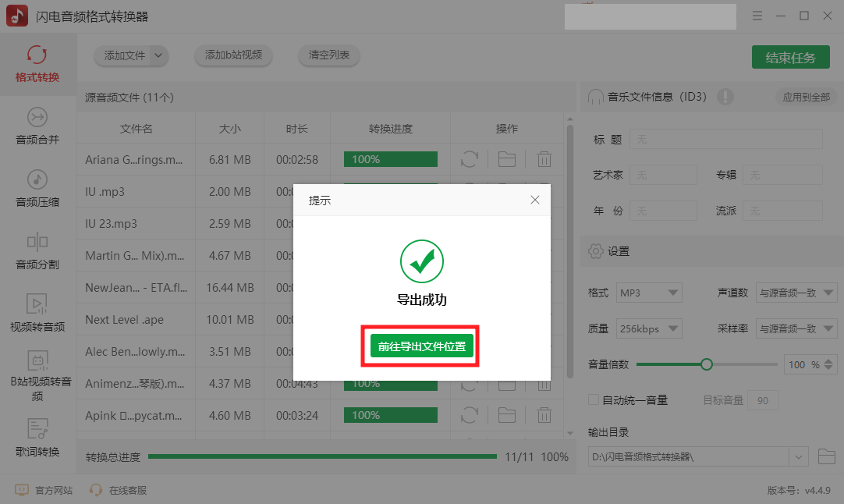Click the 年份 input field
This screenshot has height=504, width=844.
tap(663, 211)
